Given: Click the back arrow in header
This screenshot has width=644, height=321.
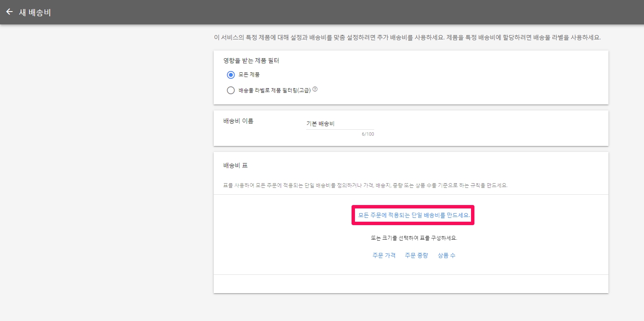Looking at the screenshot, I should [x=9, y=12].
